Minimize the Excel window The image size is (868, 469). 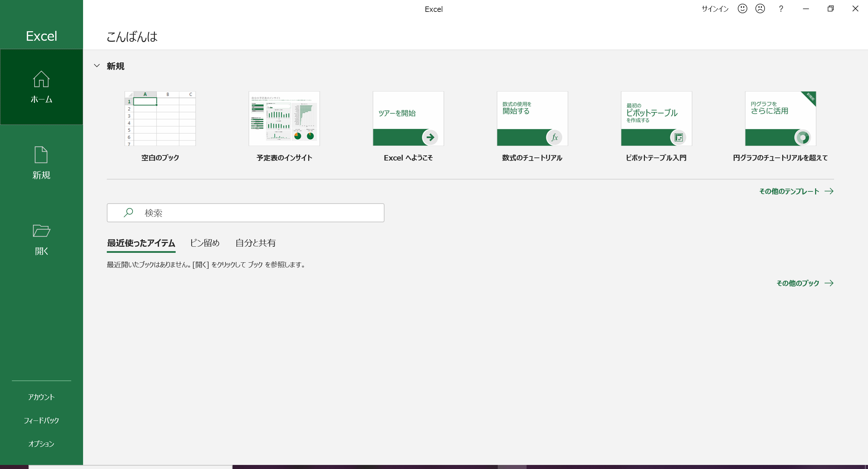806,9
